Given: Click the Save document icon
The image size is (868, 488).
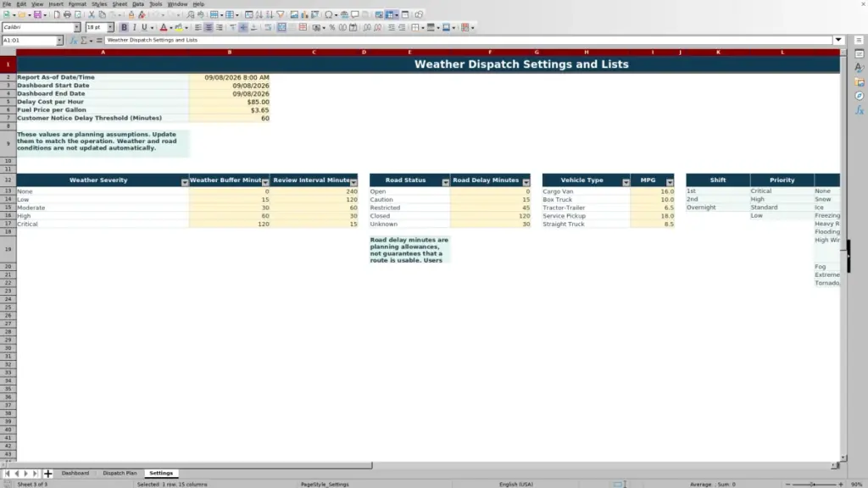Looking at the screenshot, I should (37, 14).
